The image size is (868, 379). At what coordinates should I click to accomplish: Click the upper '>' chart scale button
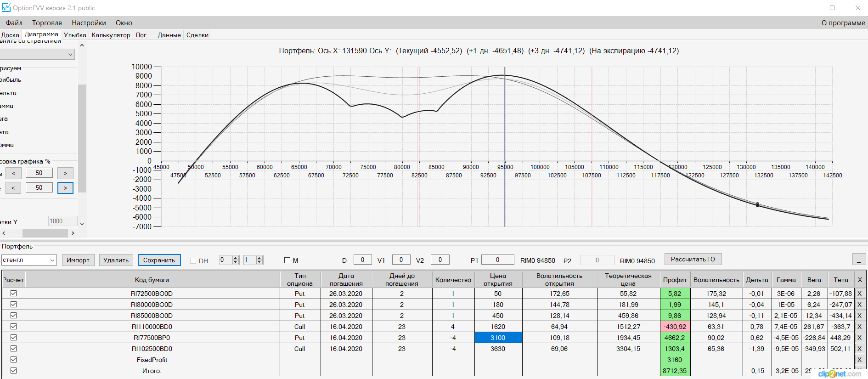click(x=65, y=173)
